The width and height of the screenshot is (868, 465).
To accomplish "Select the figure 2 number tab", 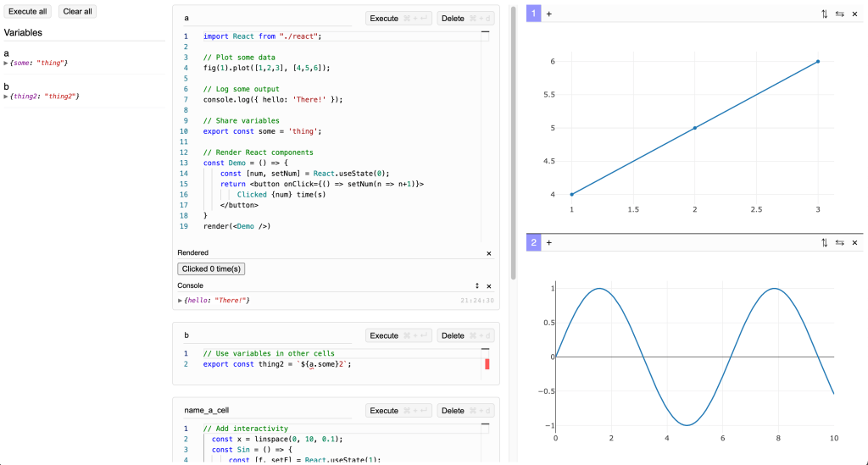I will tap(533, 243).
